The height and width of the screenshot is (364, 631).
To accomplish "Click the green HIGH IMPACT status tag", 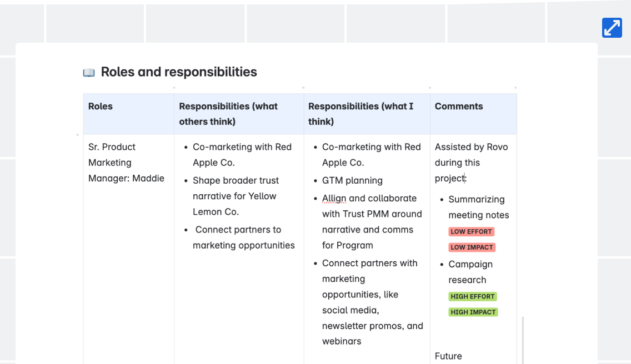I will (473, 312).
